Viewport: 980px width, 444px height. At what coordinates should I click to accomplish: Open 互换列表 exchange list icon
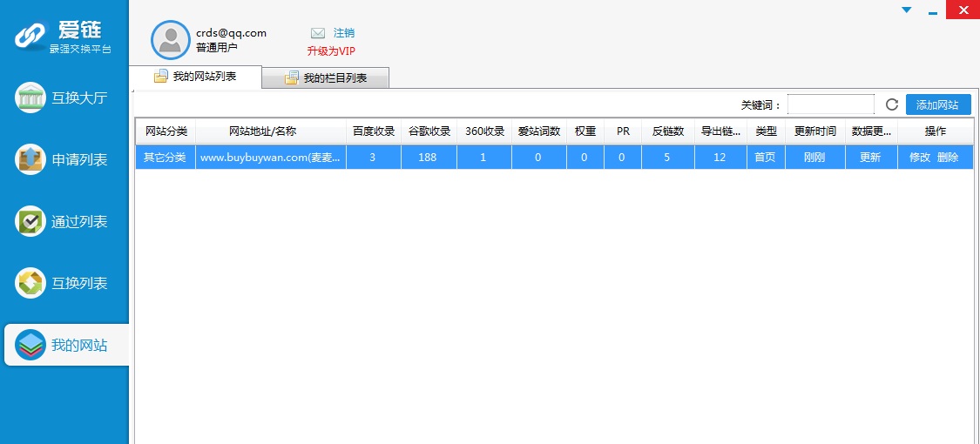(31, 283)
